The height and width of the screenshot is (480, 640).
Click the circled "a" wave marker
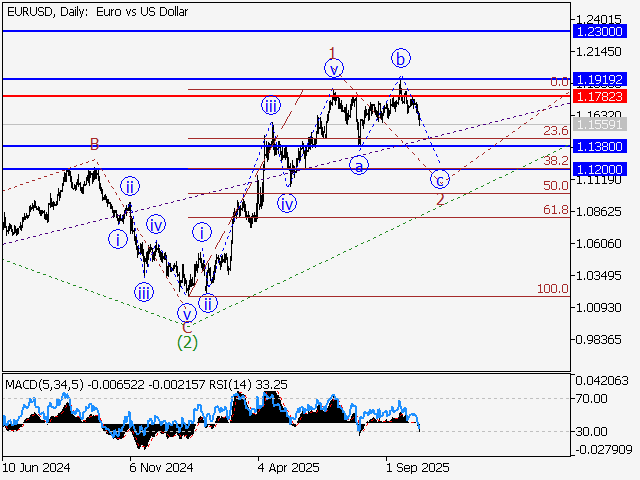[359, 165]
